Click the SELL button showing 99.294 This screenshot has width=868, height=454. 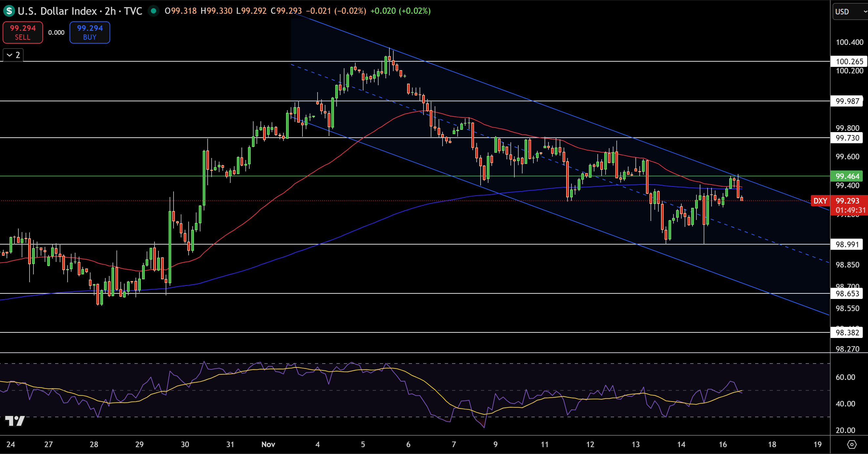click(22, 32)
